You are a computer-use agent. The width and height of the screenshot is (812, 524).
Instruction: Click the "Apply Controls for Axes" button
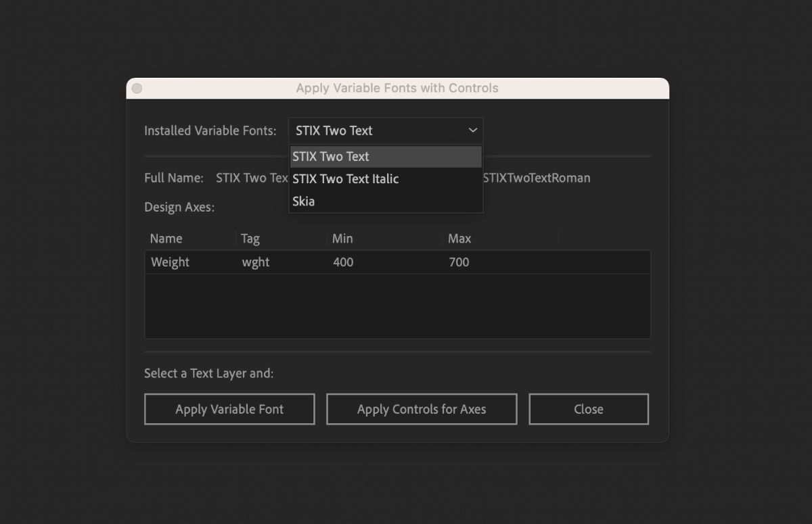[421, 408]
